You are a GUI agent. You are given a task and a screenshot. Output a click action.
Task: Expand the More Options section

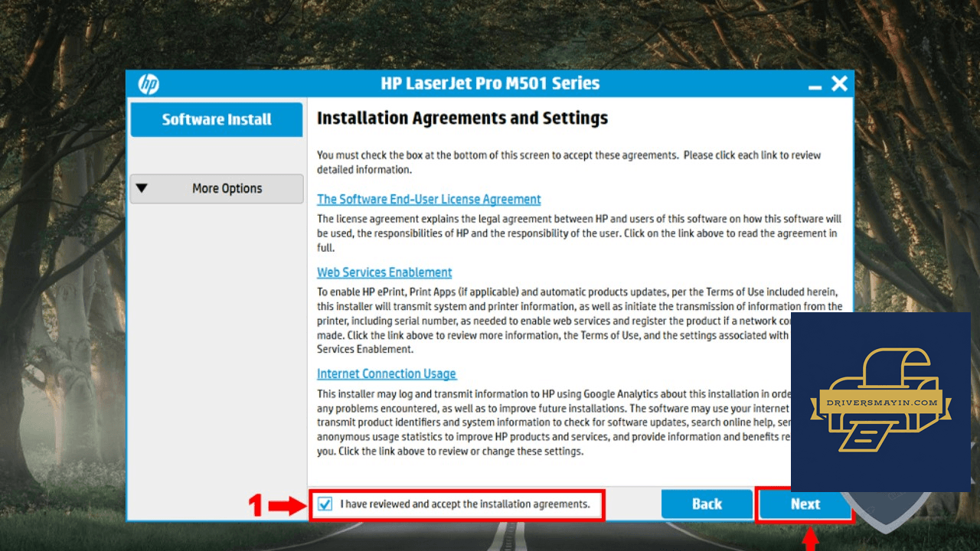point(217,188)
